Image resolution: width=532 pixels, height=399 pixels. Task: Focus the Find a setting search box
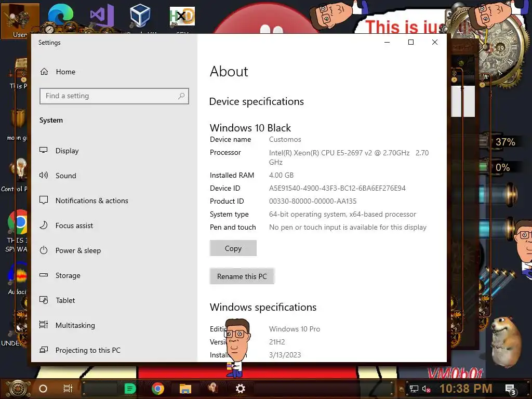[114, 96]
